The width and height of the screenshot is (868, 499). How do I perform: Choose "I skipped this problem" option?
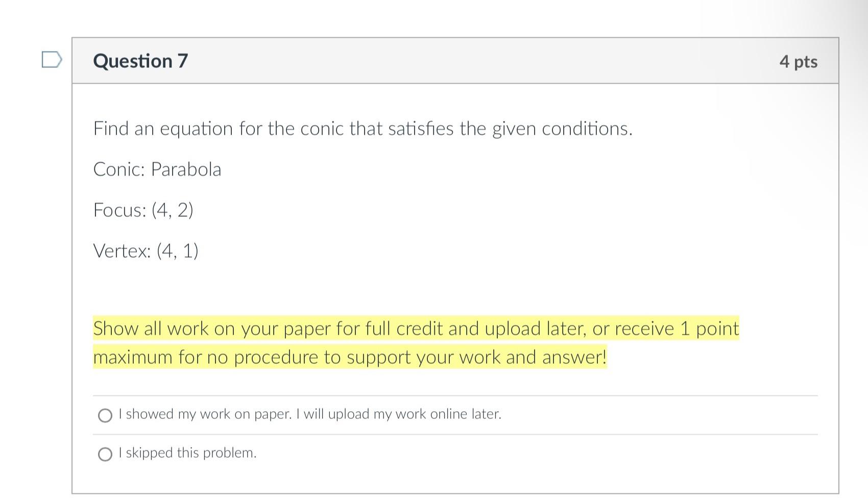pyautogui.click(x=105, y=453)
